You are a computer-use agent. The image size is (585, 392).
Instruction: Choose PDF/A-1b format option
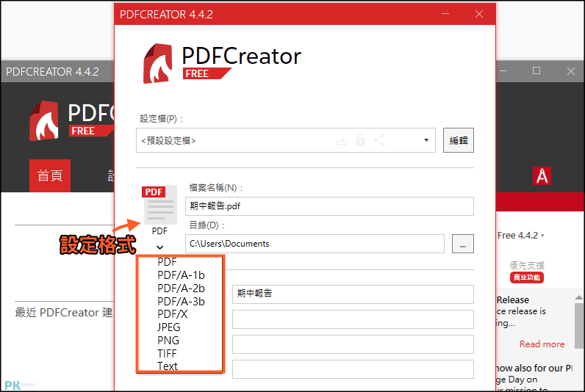(181, 275)
